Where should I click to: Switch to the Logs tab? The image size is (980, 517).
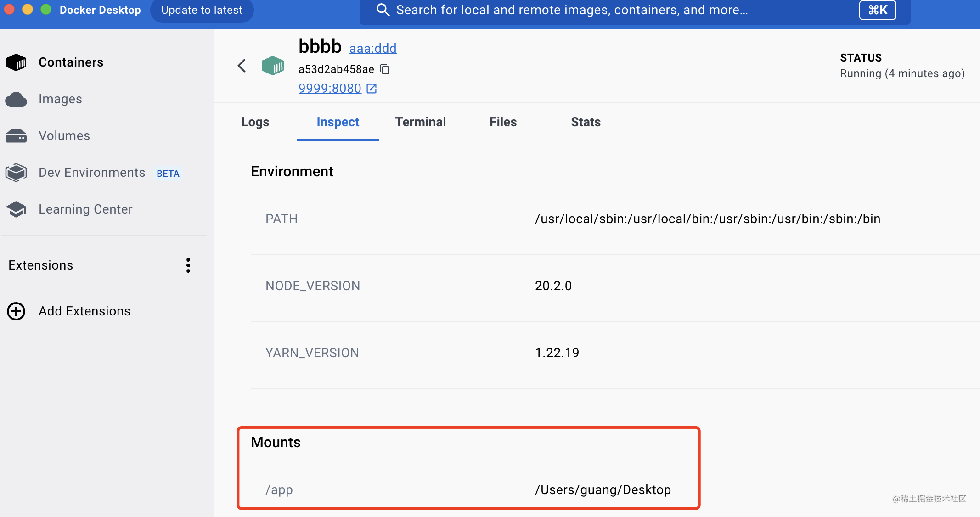tap(255, 122)
